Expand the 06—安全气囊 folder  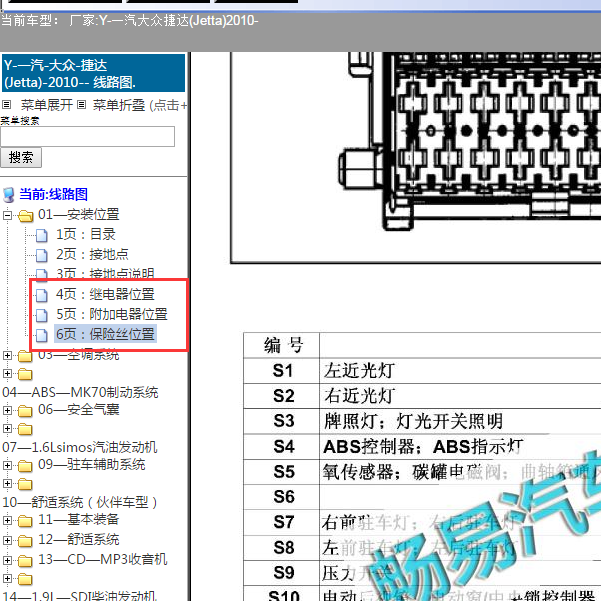click(7, 411)
